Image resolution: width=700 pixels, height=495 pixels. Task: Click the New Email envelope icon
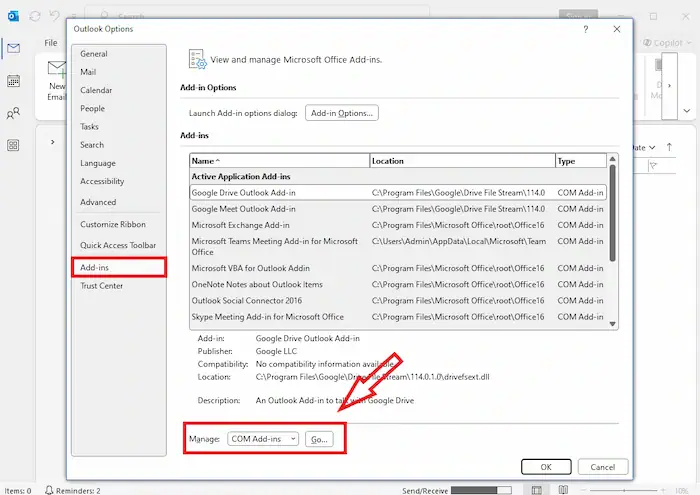pyautogui.click(x=57, y=69)
